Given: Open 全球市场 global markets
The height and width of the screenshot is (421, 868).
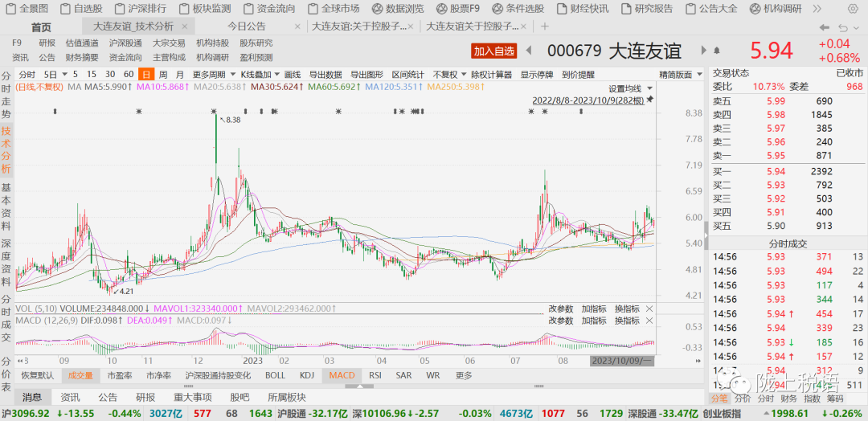Looking at the screenshot, I should click(334, 8).
